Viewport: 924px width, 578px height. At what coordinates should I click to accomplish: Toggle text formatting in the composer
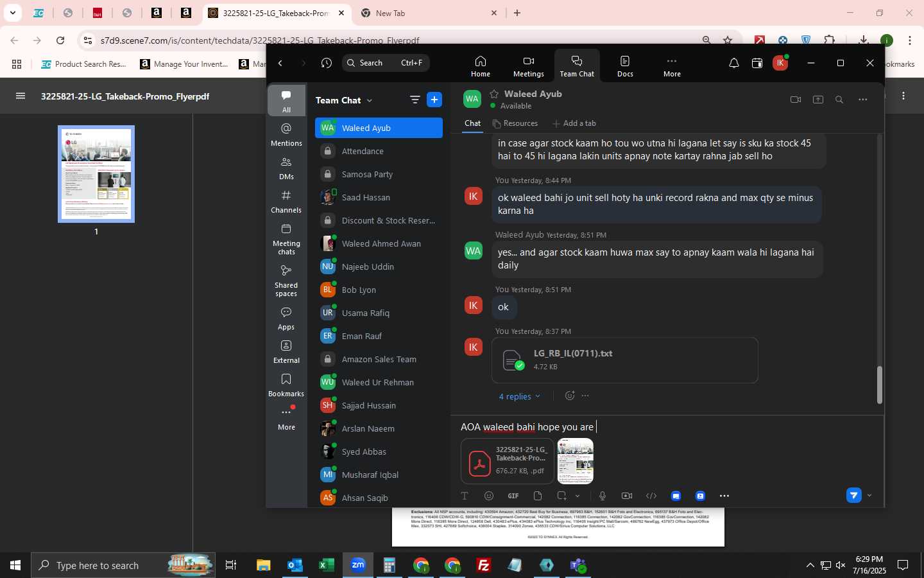[x=465, y=496]
